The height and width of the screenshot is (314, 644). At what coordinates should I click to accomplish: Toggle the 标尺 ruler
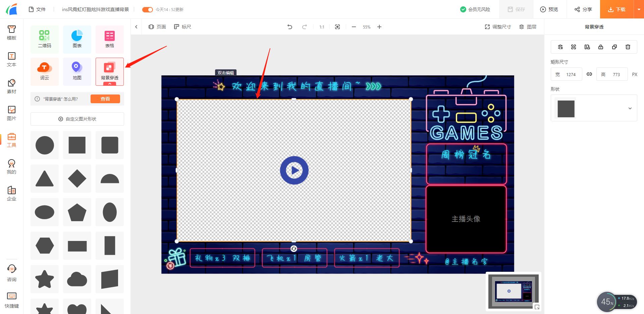[182, 27]
